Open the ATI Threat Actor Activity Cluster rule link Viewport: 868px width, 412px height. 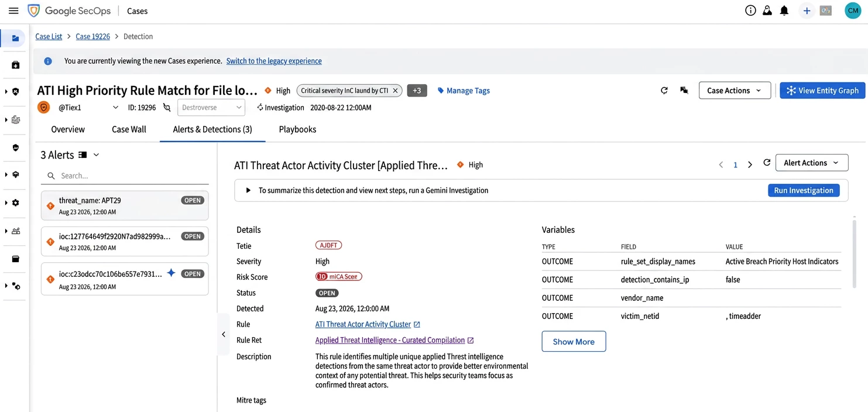click(x=363, y=324)
